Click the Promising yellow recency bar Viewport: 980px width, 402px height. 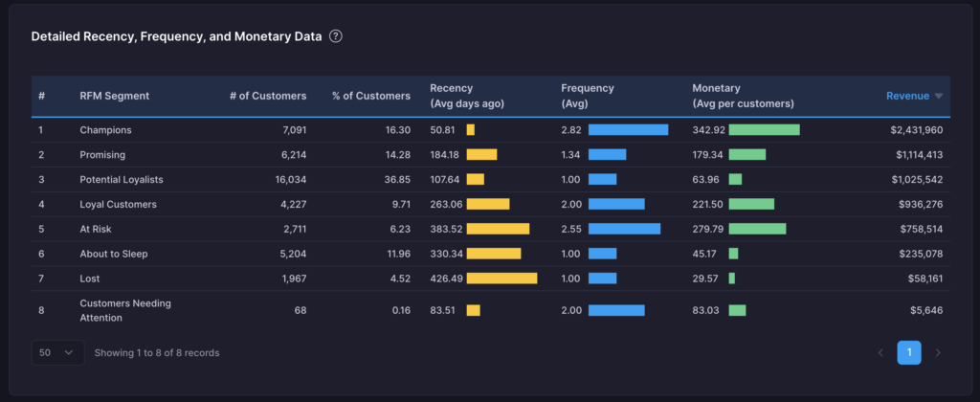click(x=482, y=154)
